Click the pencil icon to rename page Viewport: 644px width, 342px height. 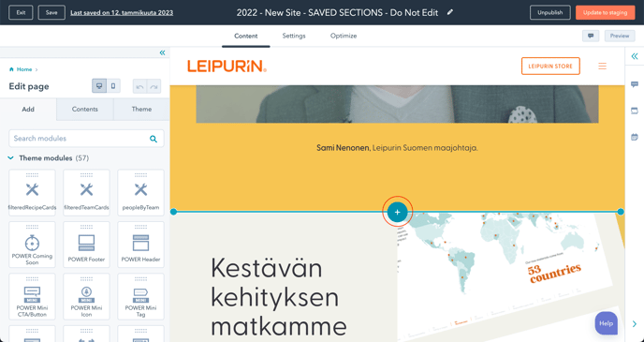pyautogui.click(x=450, y=12)
